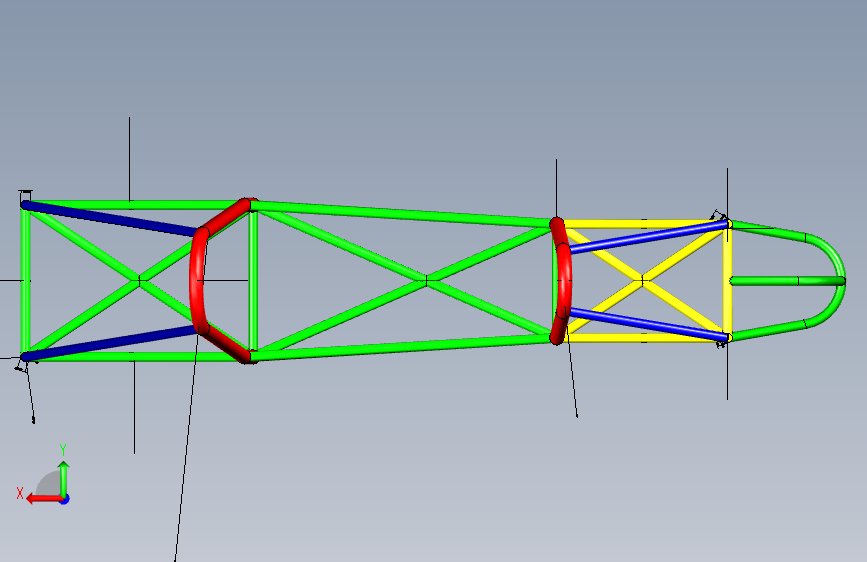Select the short green center tube in nose
This screenshot has width=867, height=562.
pyautogui.click(x=787, y=281)
